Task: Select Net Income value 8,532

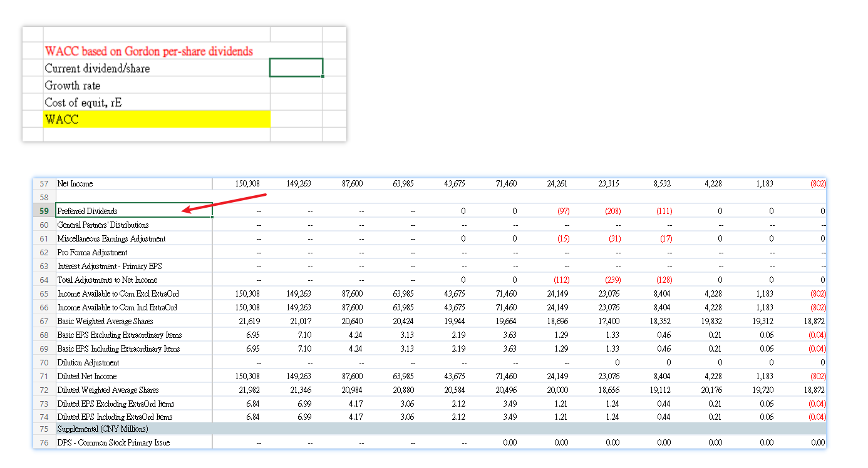Action: coord(663,184)
